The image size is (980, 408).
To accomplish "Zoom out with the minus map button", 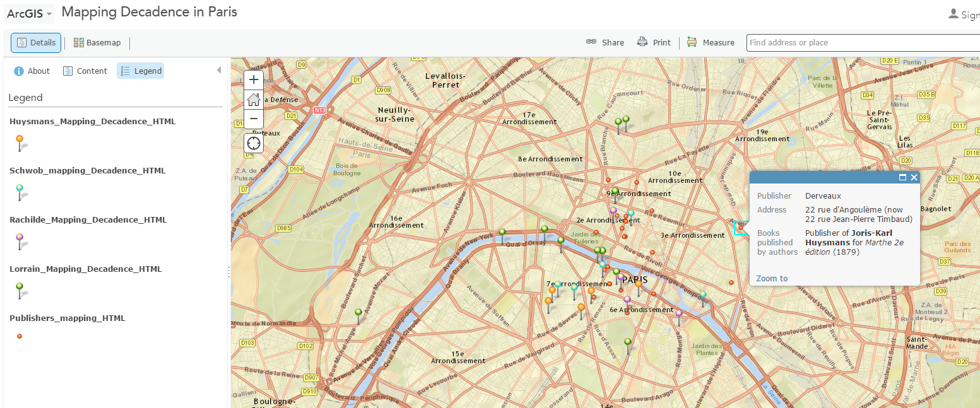I will 254,119.
